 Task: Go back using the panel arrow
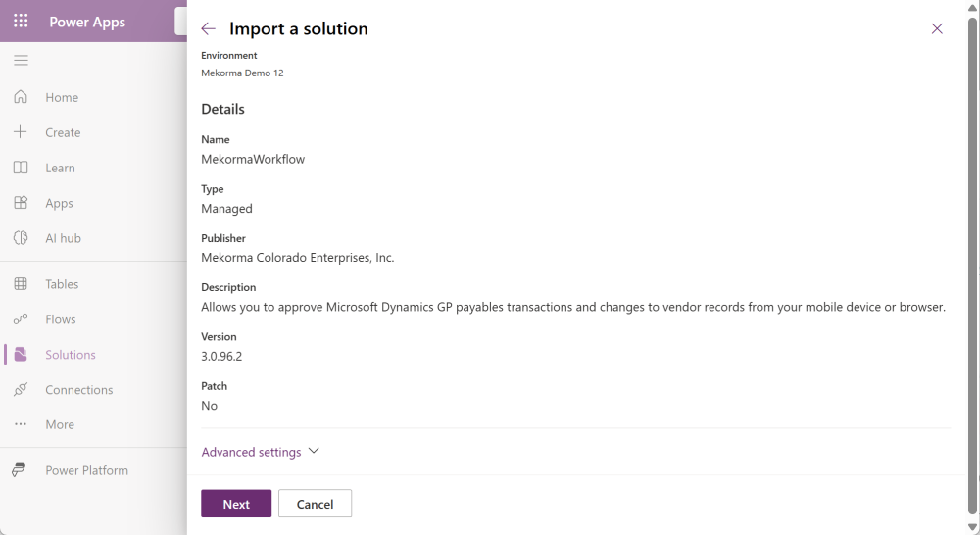[208, 29]
